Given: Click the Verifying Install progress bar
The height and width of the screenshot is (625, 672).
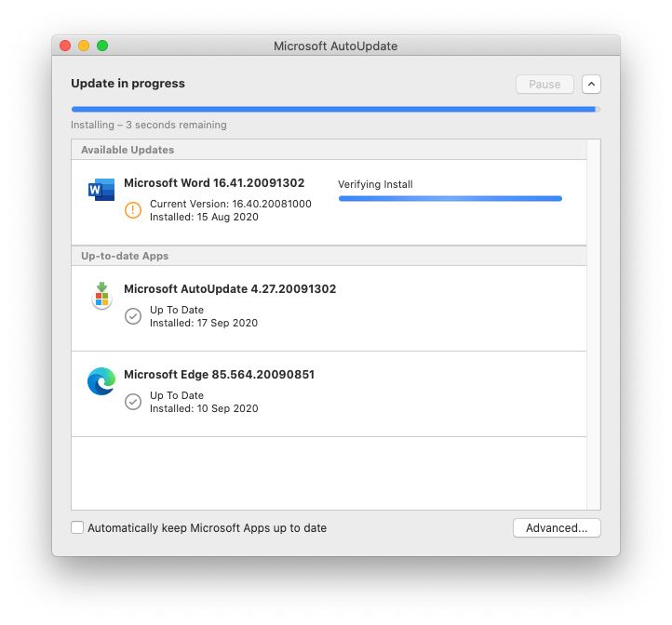Looking at the screenshot, I should (x=450, y=198).
